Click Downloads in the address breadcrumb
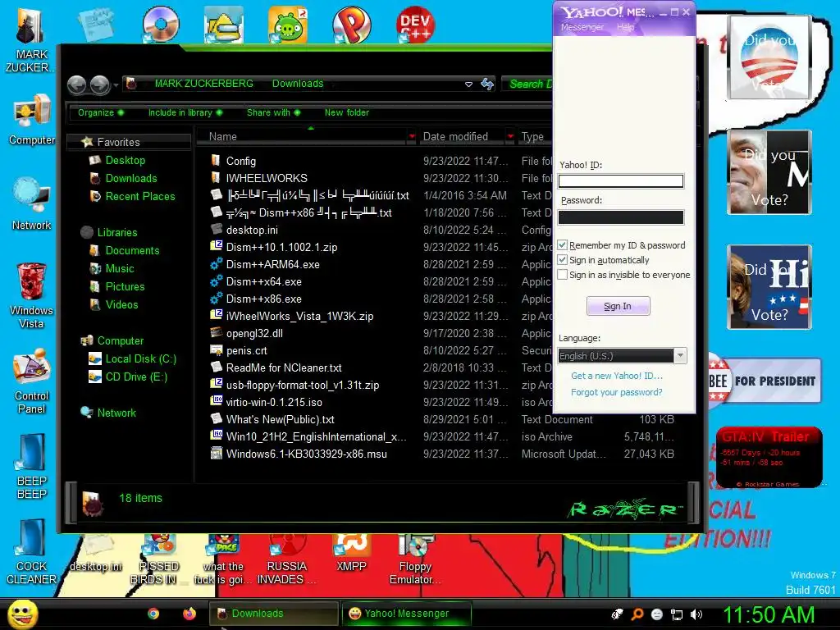The image size is (840, 630). tap(298, 84)
